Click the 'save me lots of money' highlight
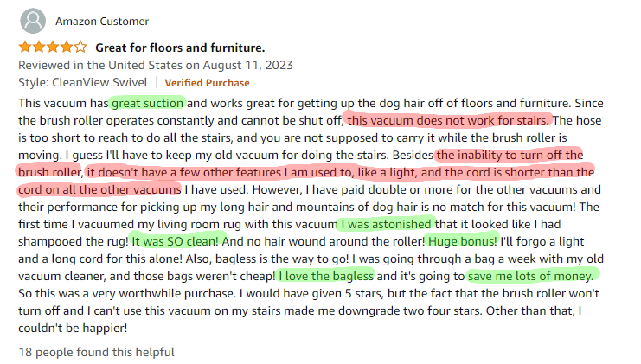This screenshot has width=641, height=364. pos(530,276)
